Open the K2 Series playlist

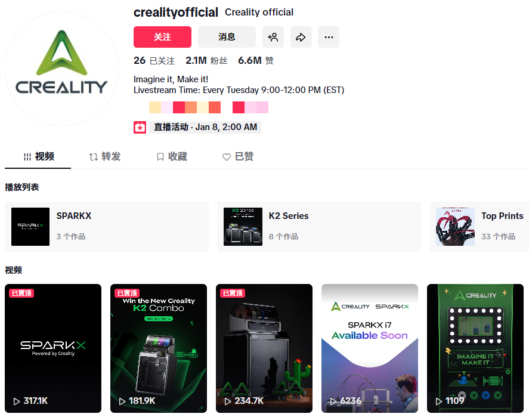click(x=319, y=227)
